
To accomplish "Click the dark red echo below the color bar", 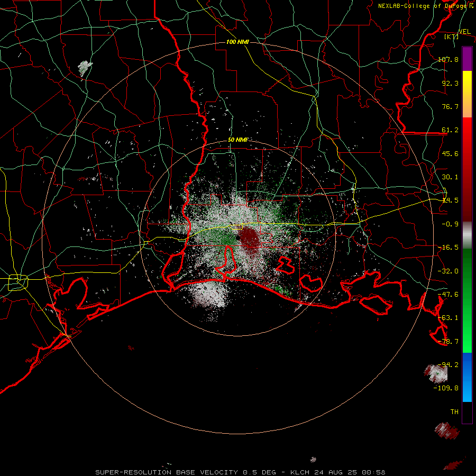I will pyautogui.click(x=446, y=431).
